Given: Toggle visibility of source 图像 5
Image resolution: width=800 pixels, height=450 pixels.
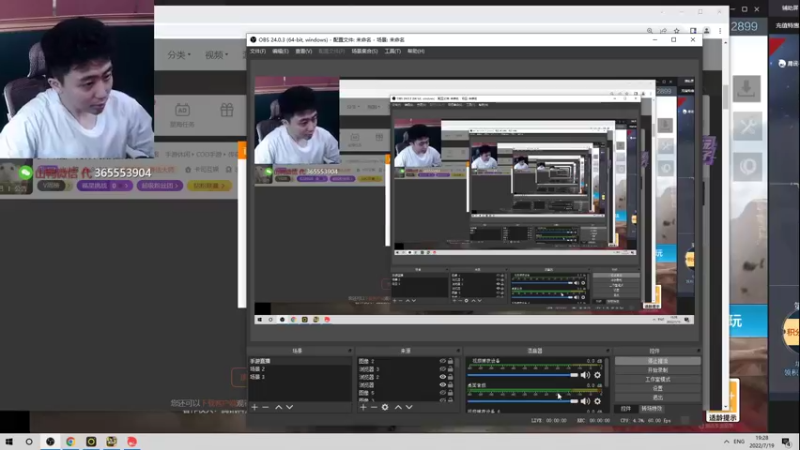Looking at the screenshot, I should click(442, 393).
